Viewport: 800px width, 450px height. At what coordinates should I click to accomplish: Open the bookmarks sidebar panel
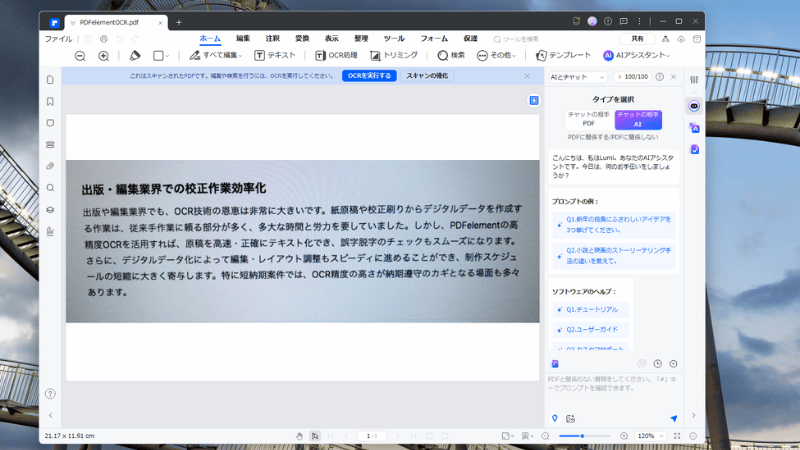(50, 102)
